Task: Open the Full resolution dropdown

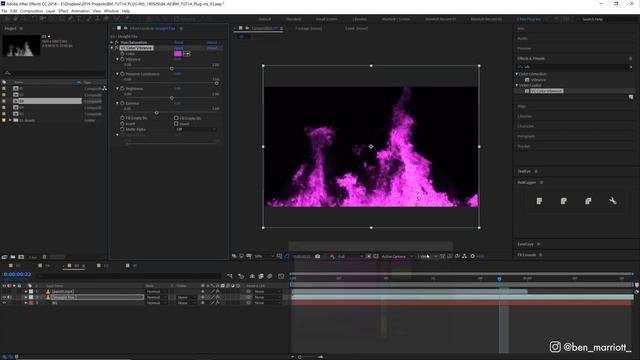Action: click(x=350, y=256)
